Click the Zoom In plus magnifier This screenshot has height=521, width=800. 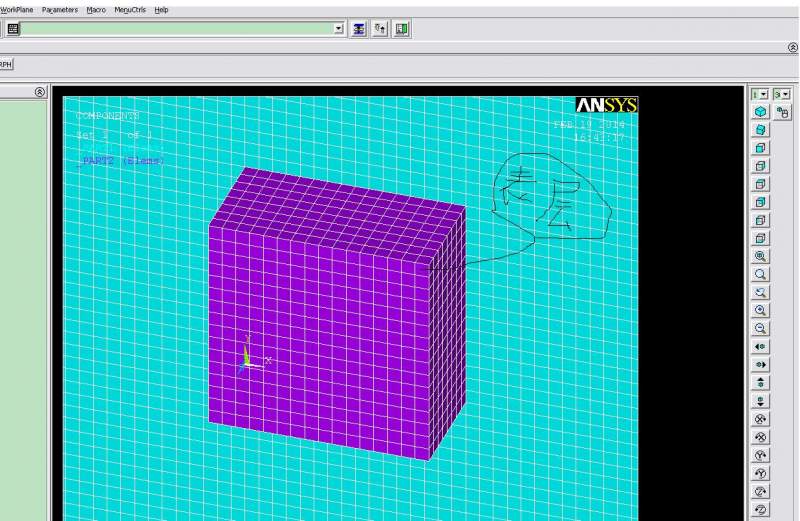(760, 310)
